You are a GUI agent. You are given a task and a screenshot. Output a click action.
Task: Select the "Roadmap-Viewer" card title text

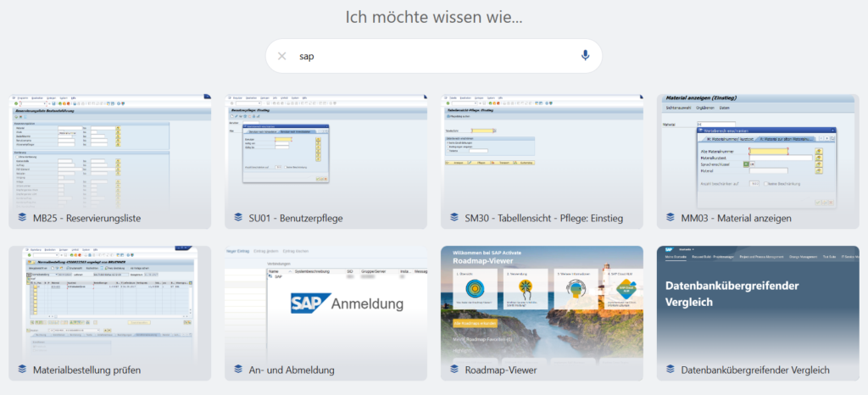click(501, 370)
